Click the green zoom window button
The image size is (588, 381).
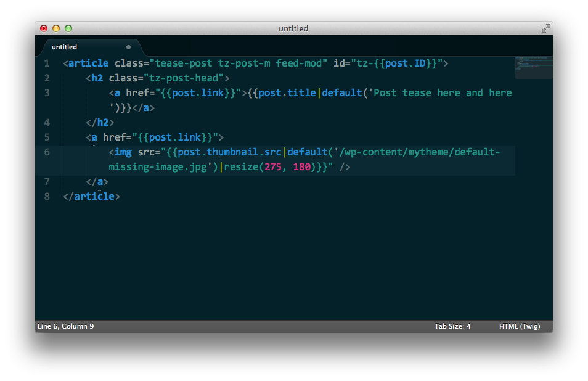(68, 28)
